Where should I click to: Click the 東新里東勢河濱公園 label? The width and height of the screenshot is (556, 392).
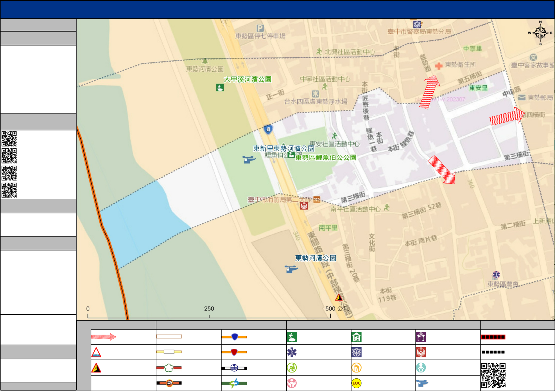click(x=284, y=149)
